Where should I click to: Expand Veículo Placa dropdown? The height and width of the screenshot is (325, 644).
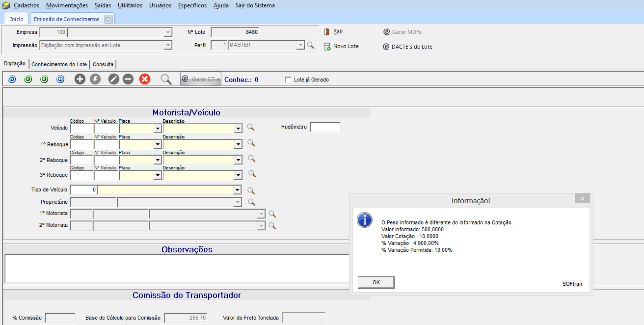click(158, 129)
